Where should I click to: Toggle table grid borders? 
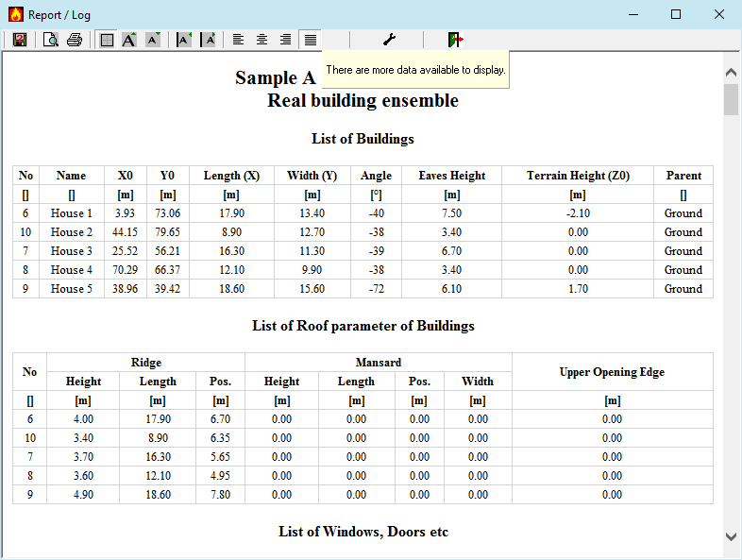[x=107, y=40]
